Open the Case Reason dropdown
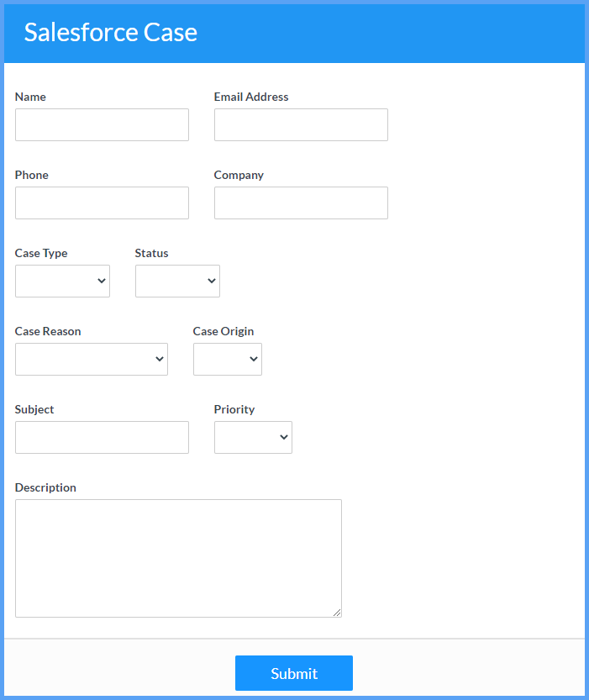This screenshot has width=589, height=700. click(x=92, y=359)
